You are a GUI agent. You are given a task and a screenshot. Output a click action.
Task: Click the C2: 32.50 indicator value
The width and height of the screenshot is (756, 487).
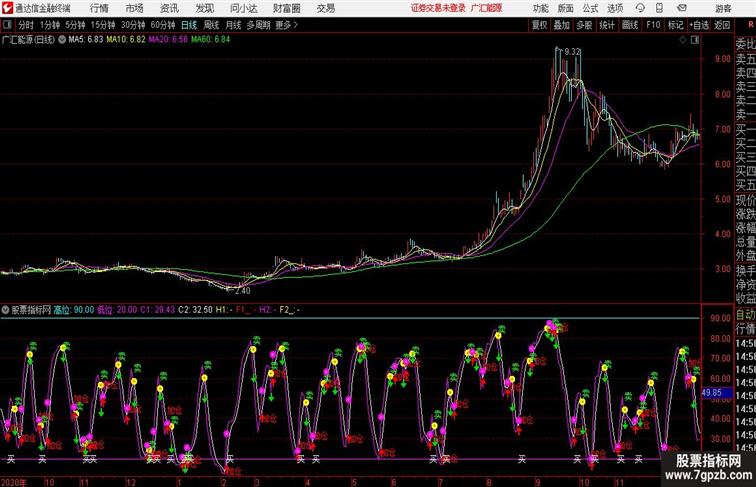tap(195, 310)
